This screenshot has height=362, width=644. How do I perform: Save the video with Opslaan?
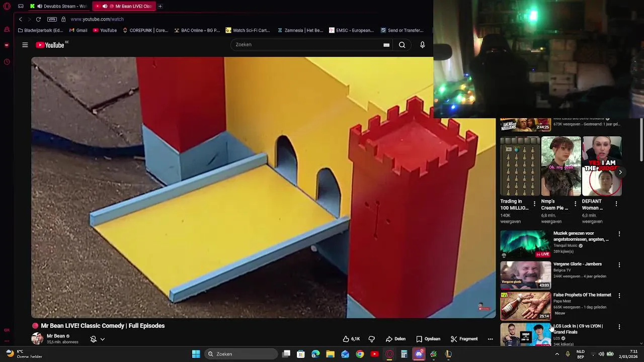pyautogui.click(x=428, y=339)
